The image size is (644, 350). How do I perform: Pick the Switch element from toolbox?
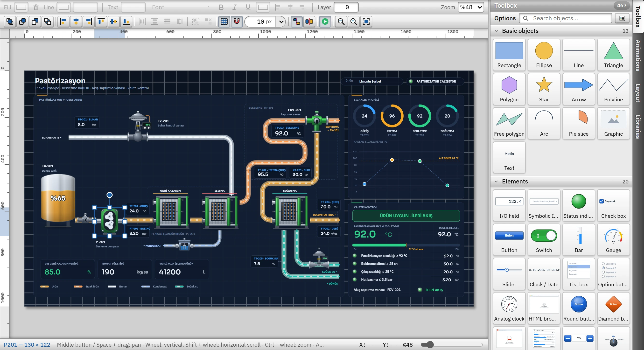tap(544, 239)
